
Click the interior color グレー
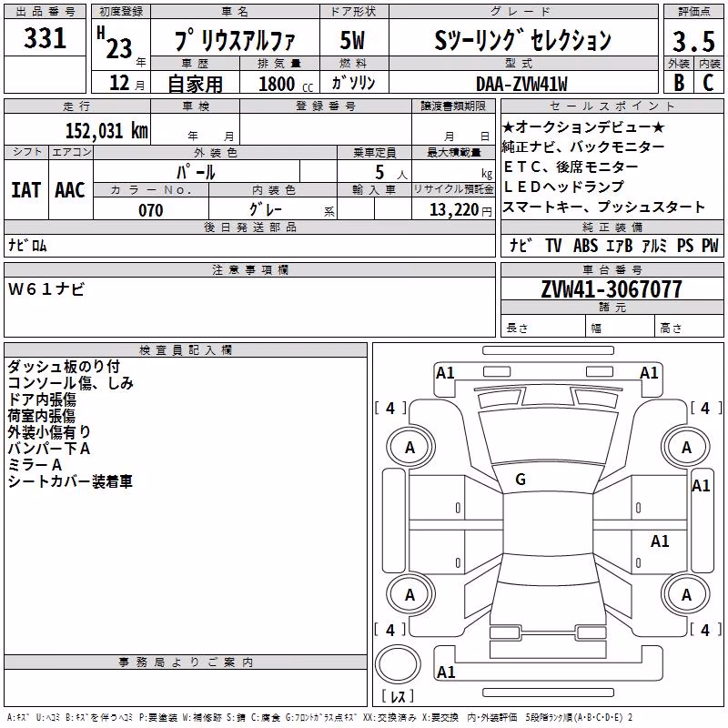(265, 209)
